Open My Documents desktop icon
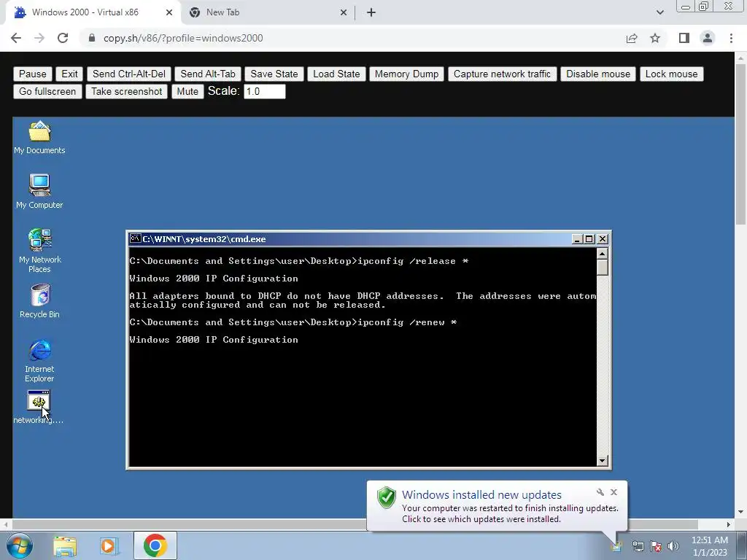747x560 pixels. pyautogui.click(x=39, y=138)
